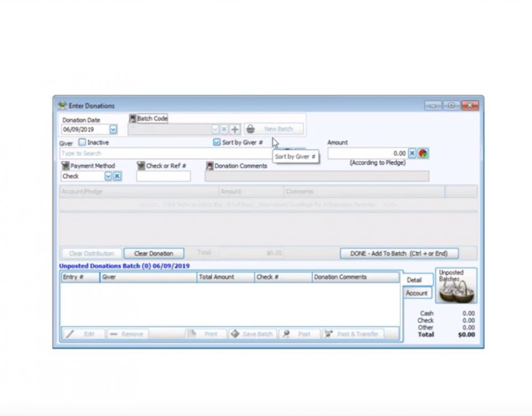Click the colorful pie chart icon beside Amount
Screen dimensions: 532x416
(423, 154)
